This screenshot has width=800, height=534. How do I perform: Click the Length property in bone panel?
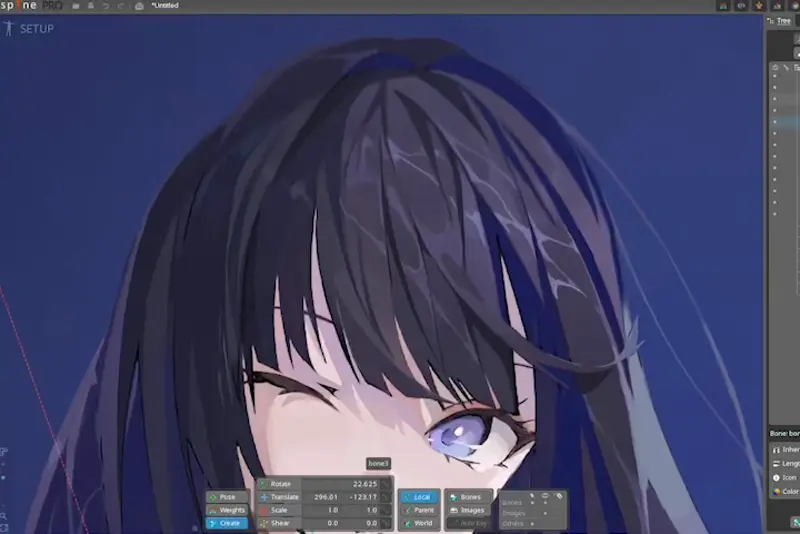(786, 464)
